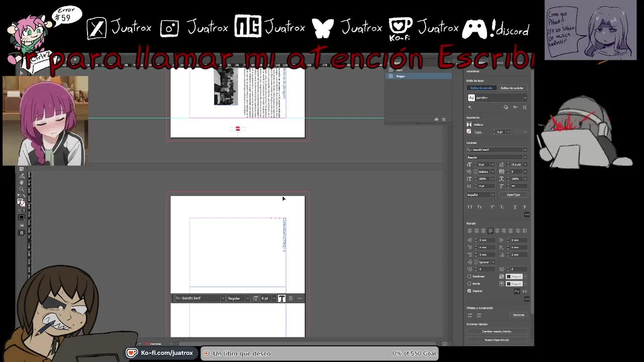
Task: Open the leading (9,6 pt) dropdown
Action: coord(525,164)
